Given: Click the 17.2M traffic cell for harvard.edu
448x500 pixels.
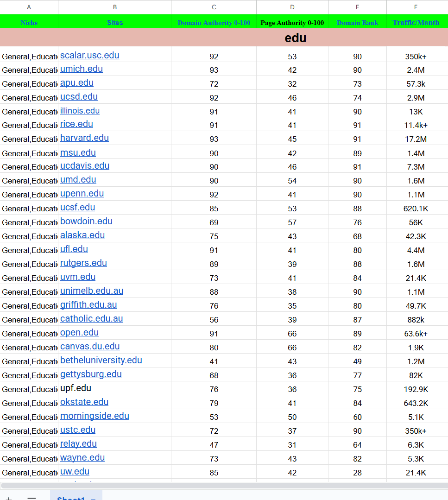Looking at the screenshot, I should pyautogui.click(x=416, y=139).
